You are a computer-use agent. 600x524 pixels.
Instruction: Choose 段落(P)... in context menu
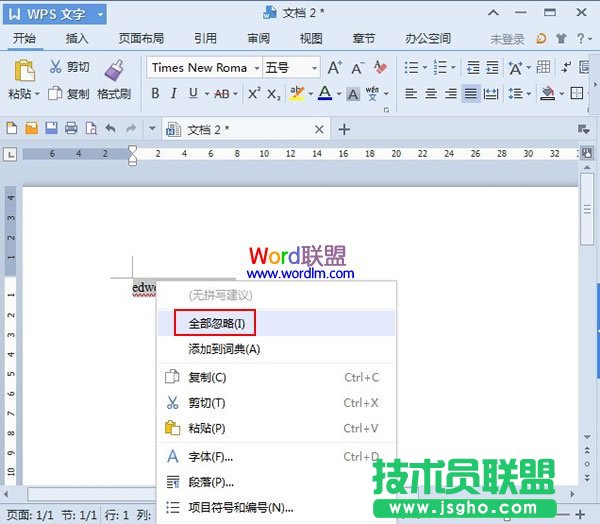[x=276, y=482]
